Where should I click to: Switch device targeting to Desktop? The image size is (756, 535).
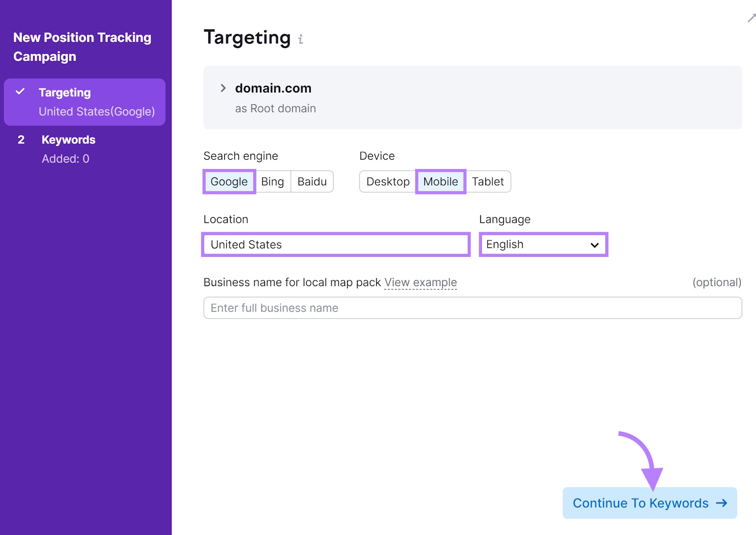click(388, 181)
